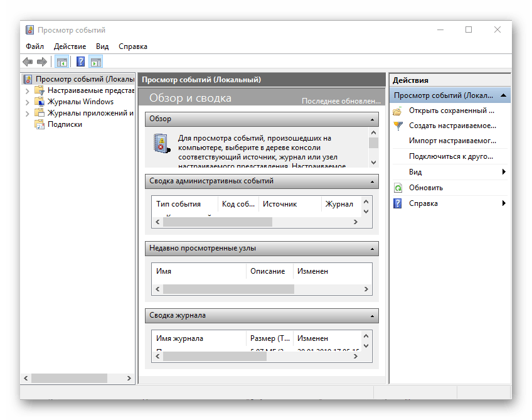This screenshot has width=532, height=420.
Task: Click Создать настраиваемое представление action
Action: click(x=452, y=126)
